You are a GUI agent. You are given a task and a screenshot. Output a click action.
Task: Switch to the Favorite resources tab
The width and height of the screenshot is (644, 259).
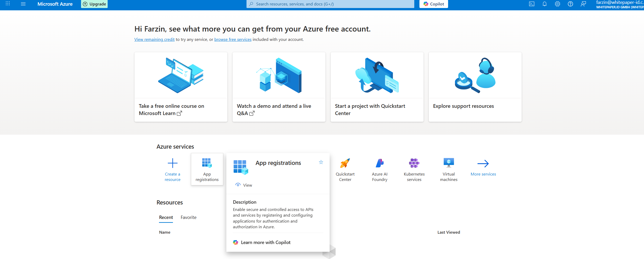click(x=188, y=217)
